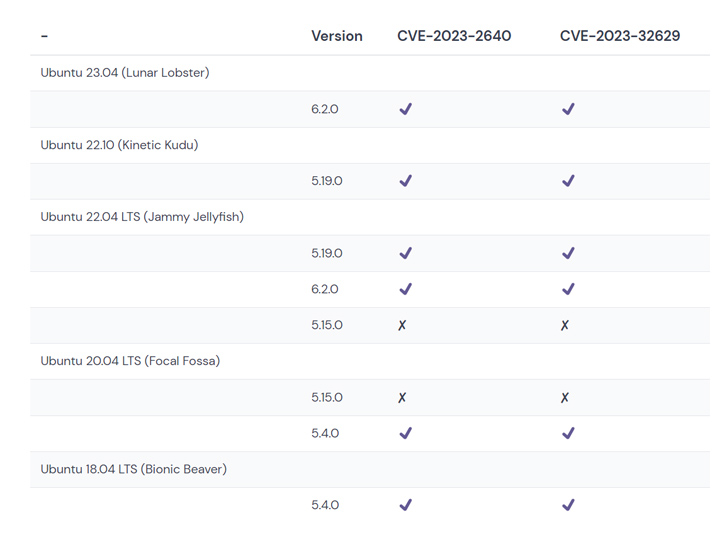
Task: Select the Ubuntu 23.04 (Lunar Lobster) row
Action: pyautogui.click(x=370, y=73)
